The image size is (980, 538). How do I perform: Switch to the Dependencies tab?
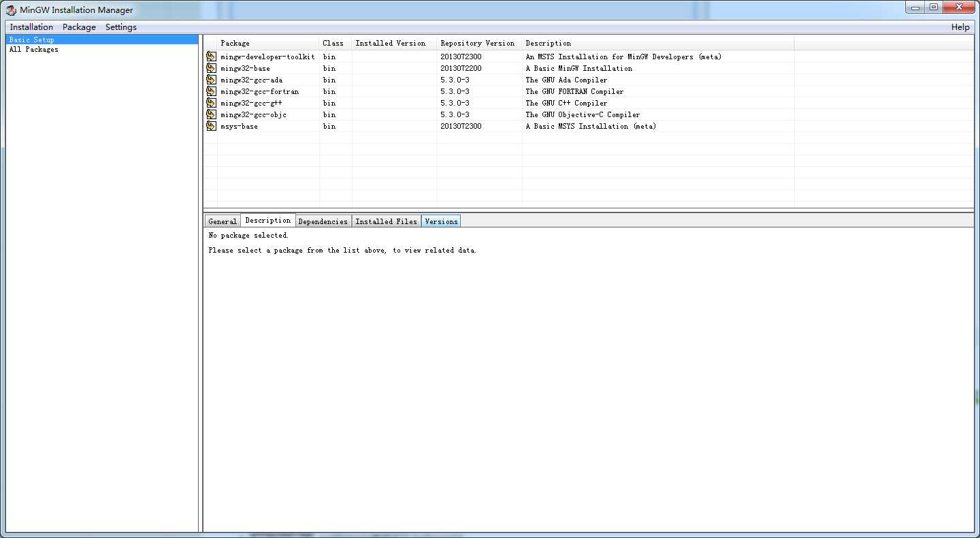point(323,221)
